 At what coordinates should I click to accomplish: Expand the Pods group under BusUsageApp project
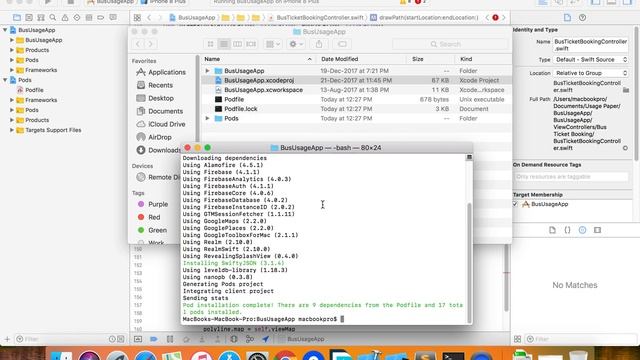point(12,60)
